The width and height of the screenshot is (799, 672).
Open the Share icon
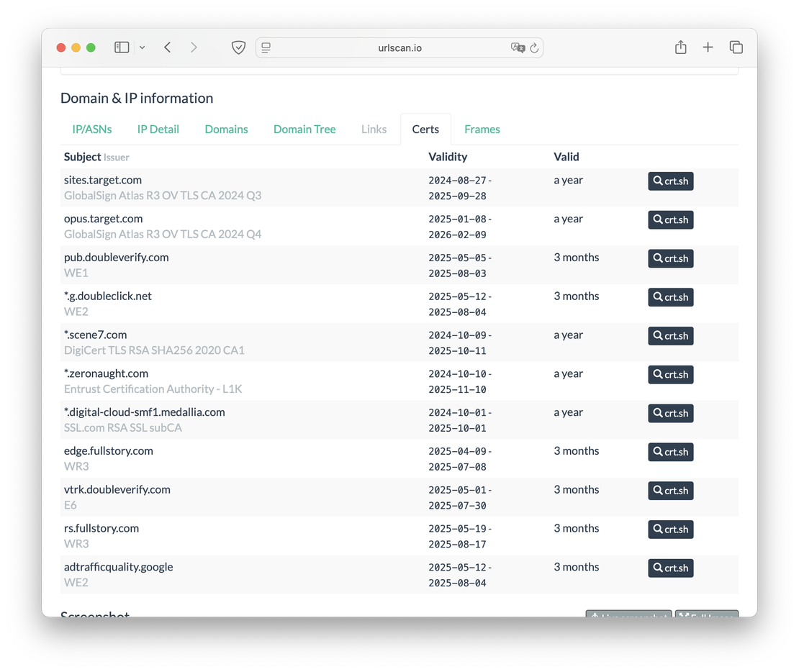pos(680,47)
